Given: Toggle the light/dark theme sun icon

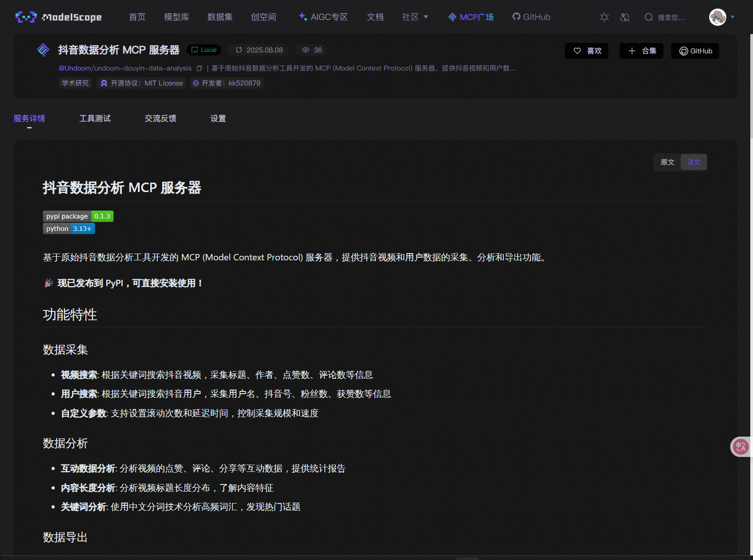Looking at the screenshot, I should coord(604,17).
